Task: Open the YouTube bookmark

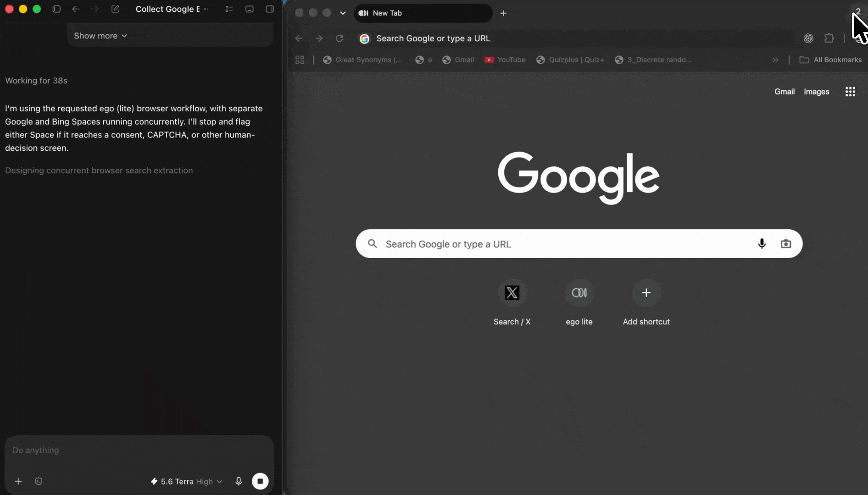Action: coord(505,60)
